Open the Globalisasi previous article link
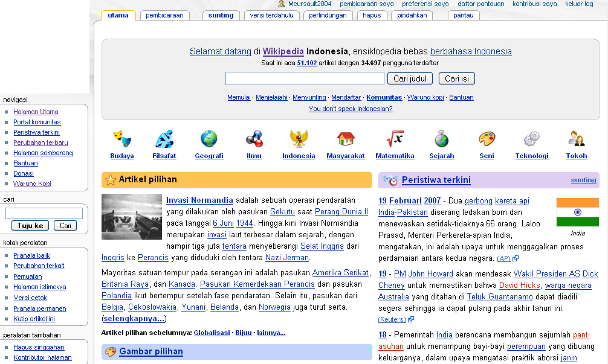Image resolution: width=608 pixels, height=364 pixels. (212, 333)
